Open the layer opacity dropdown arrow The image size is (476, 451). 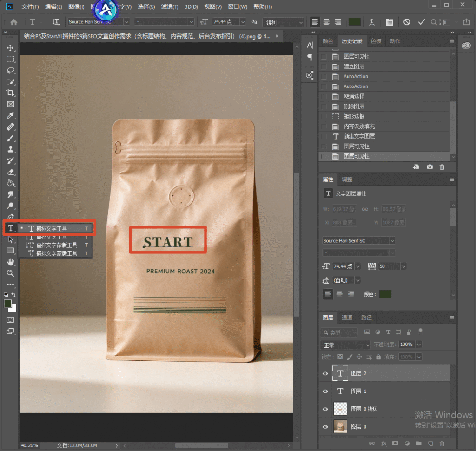419,345
